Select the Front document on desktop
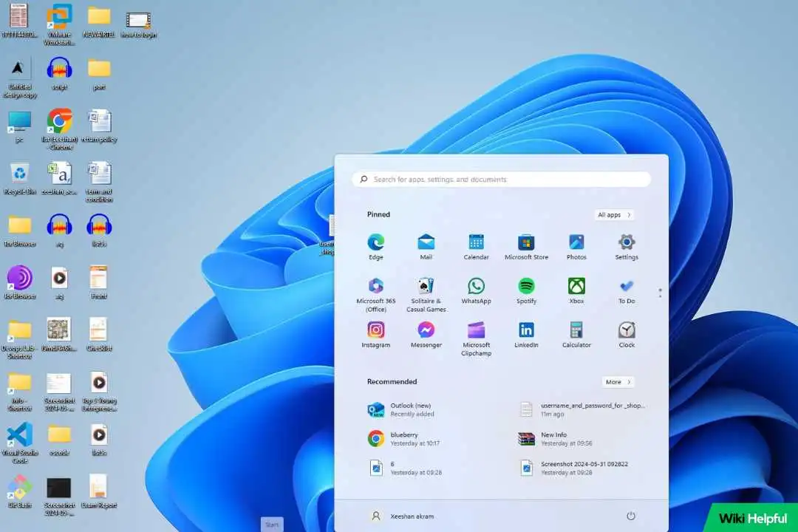Image resolution: width=798 pixels, height=532 pixels. tap(99, 282)
